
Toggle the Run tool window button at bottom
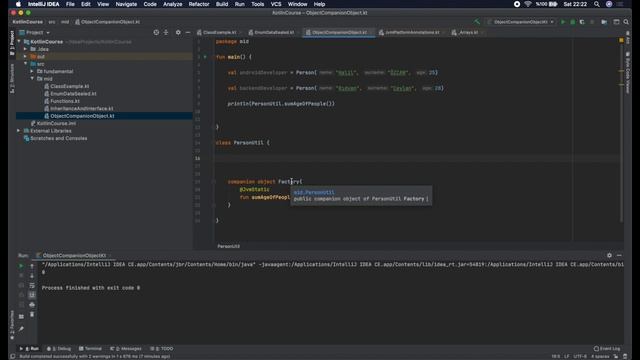(x=29, y=349)
